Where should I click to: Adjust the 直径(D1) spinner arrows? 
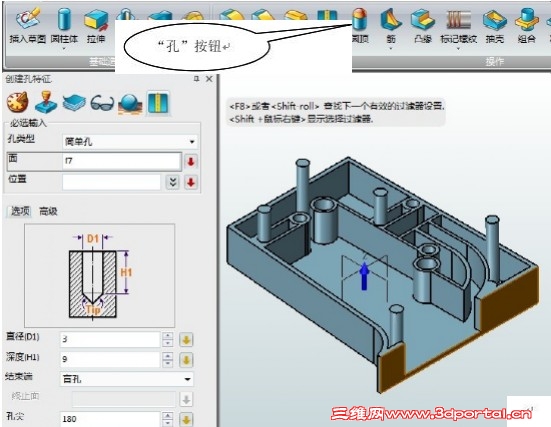click(168, 339)
